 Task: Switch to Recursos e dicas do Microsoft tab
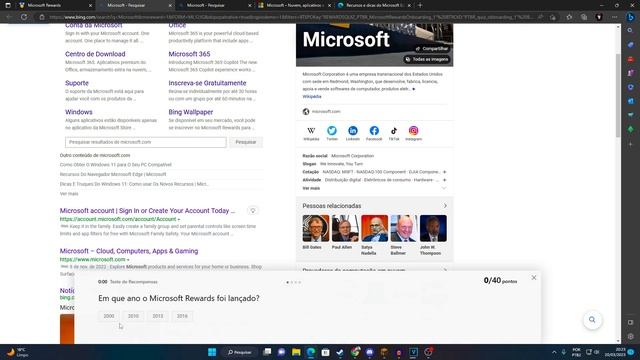coord(373,5)
